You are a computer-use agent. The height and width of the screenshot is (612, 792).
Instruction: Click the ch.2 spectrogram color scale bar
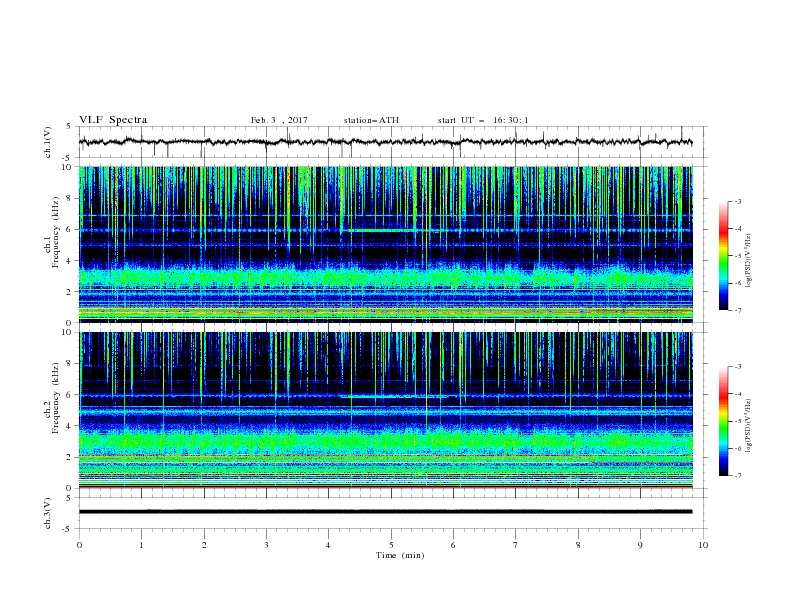click(x=723, y=421)
